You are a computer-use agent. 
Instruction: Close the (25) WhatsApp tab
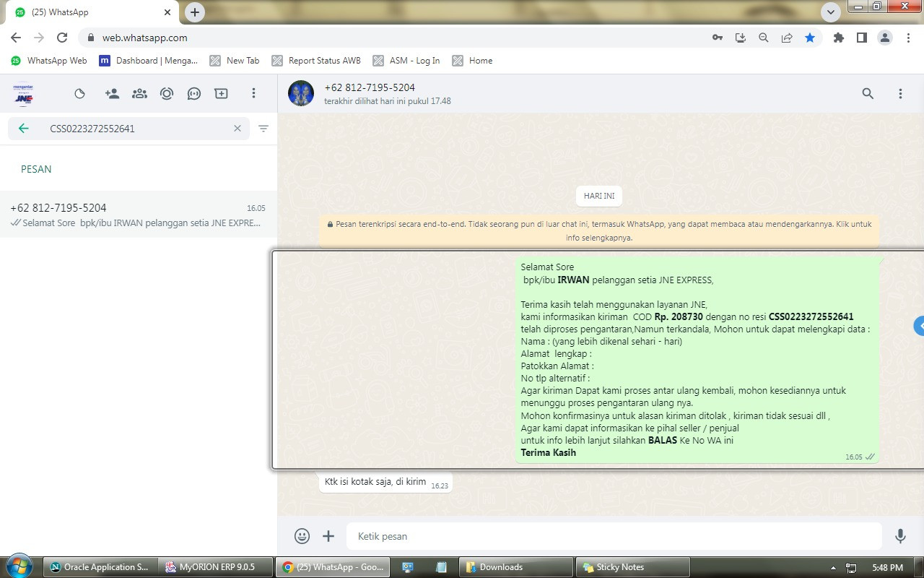click(x=167, y=12)
